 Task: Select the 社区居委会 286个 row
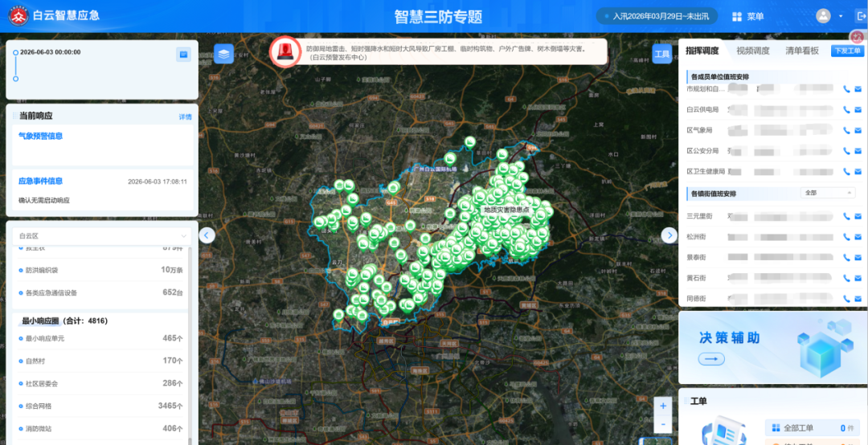point(100,383)
